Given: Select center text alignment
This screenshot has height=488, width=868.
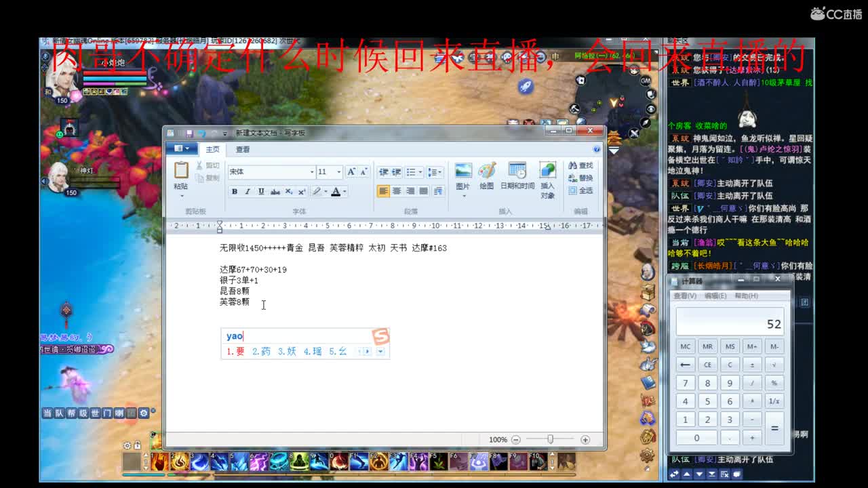Looking at the screenshot, I should coord(397,191).
